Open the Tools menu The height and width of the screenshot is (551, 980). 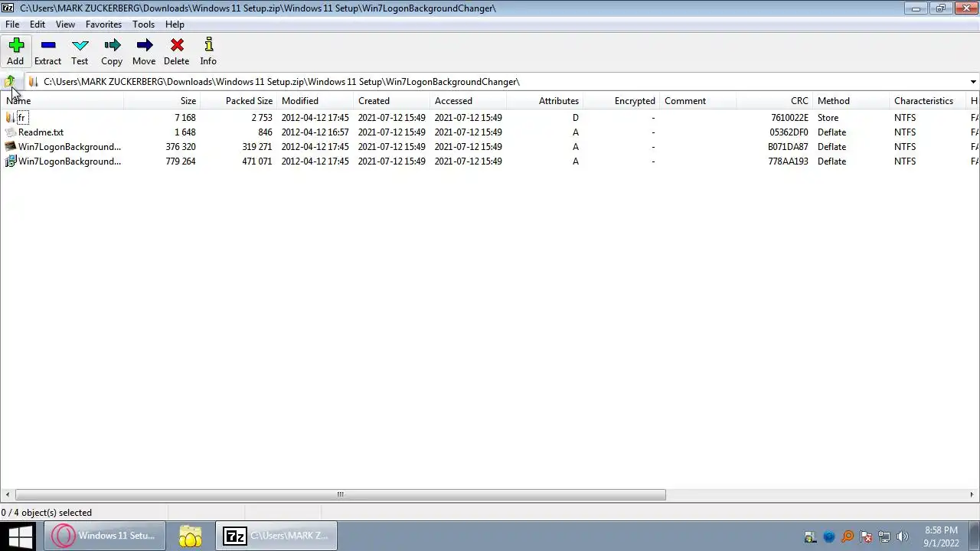pyautogui.click(x=143, y=24)
